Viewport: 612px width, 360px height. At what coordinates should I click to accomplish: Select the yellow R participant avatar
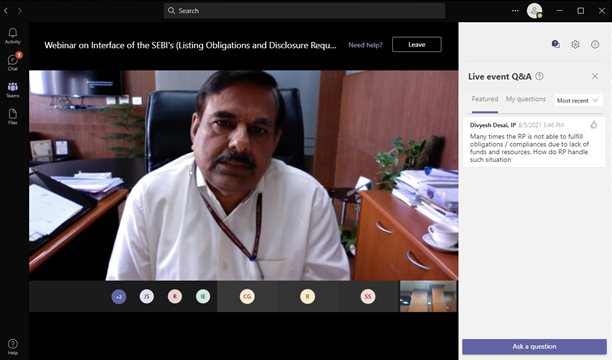[308, 297]
